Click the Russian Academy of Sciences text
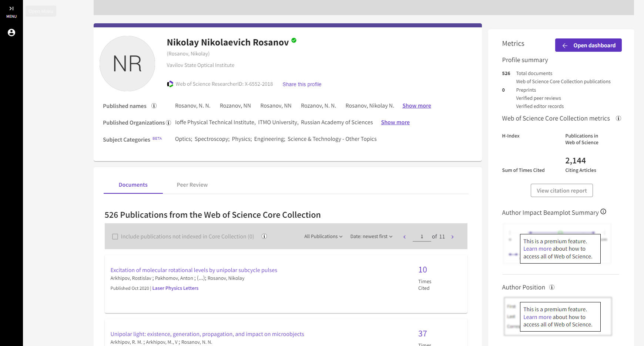Image resolution: width=644 pixels, height=346 pixels. [x=337, y=122]
